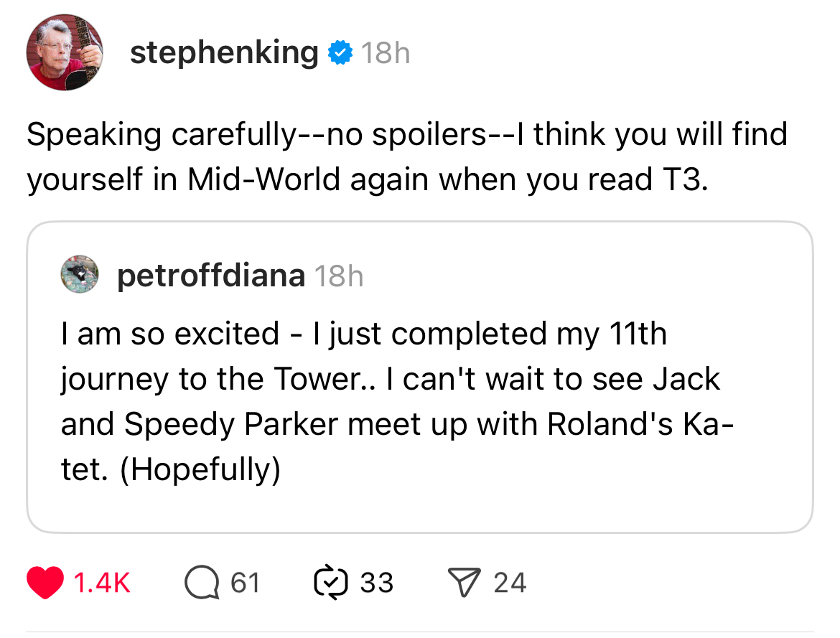
Task: Open the stephenking username link
Action: (224, 52)
